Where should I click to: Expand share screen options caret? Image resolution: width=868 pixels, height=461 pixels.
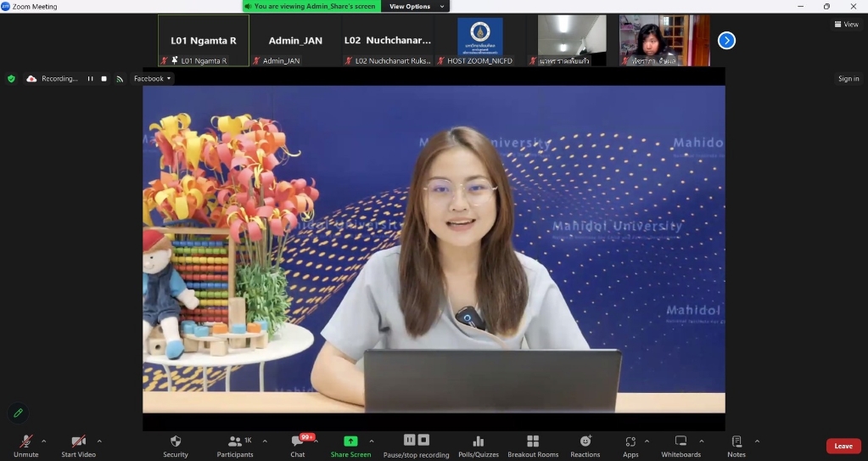point(372,441)
